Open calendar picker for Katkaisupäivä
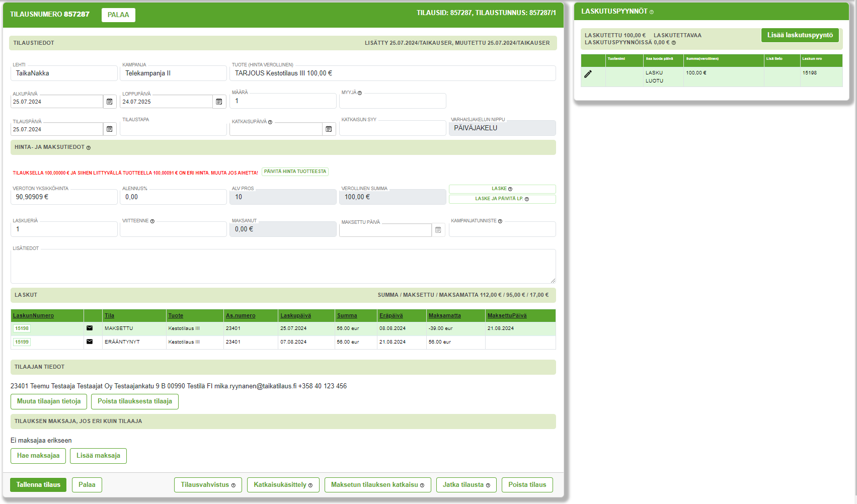 point(329,129)
